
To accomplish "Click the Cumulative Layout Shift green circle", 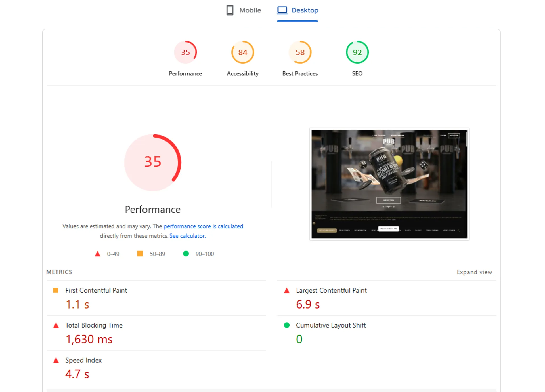I will coord(287,325).
